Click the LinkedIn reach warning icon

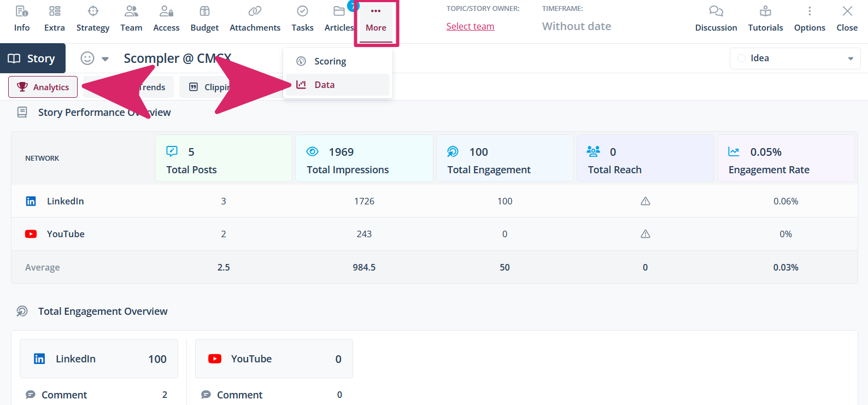click(x=645, y=201)
